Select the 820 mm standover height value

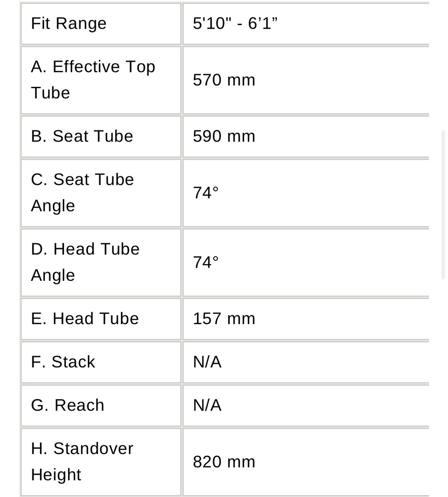pyautogui.click(x=224, y=462)
